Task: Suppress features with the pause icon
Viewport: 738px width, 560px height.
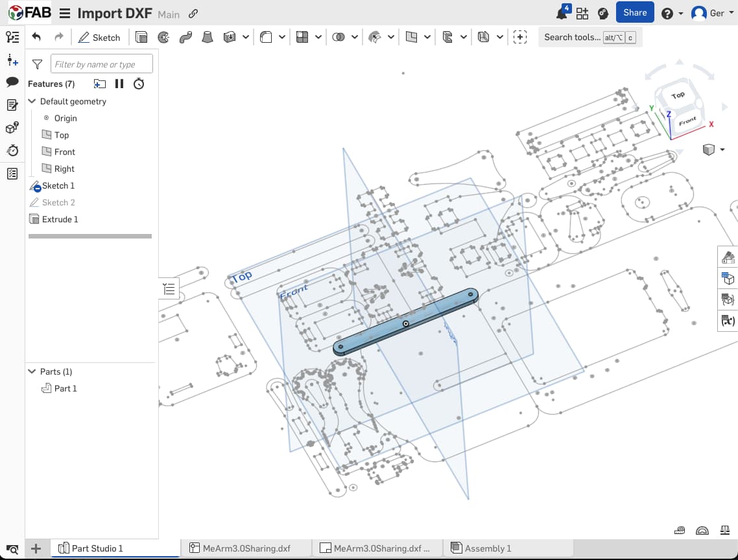Action: click(x=119, y=84)
